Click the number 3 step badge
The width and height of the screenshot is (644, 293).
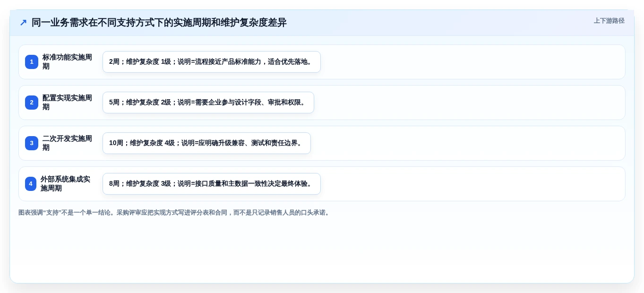(x=32, y=143)
